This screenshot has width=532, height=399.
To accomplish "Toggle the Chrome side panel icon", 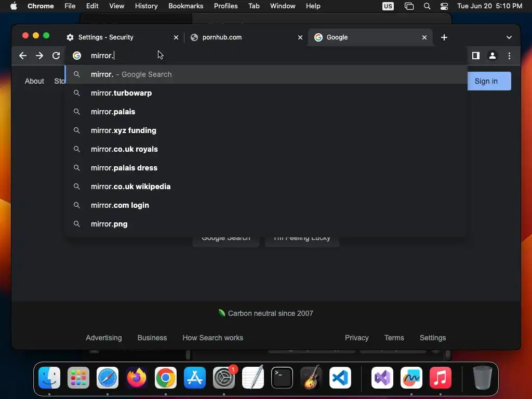I will (476, 56).
